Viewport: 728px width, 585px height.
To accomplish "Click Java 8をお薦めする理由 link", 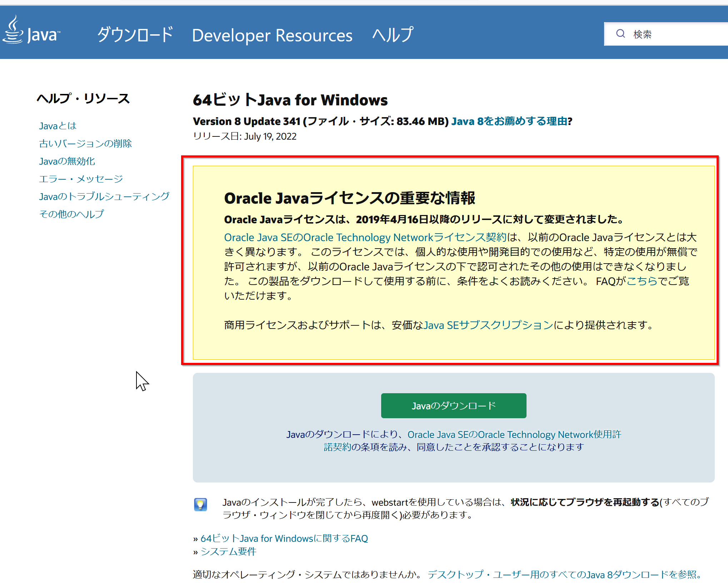I will coord(509,121).
